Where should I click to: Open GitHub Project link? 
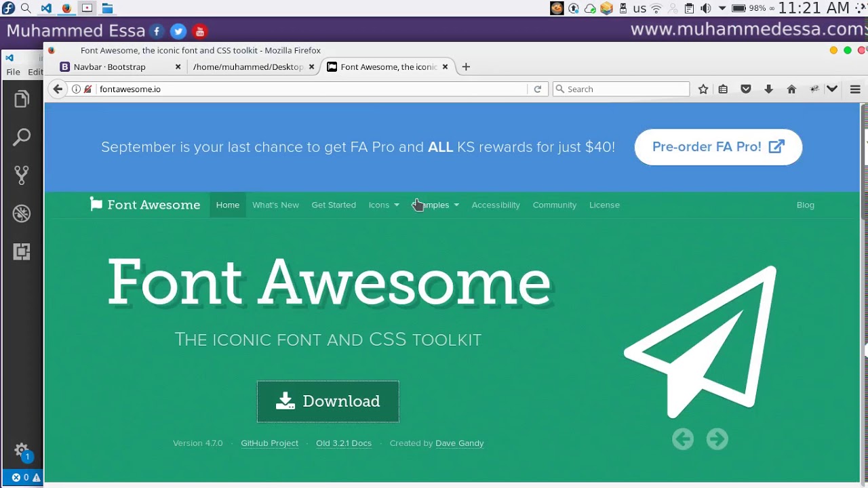(269, 443)
